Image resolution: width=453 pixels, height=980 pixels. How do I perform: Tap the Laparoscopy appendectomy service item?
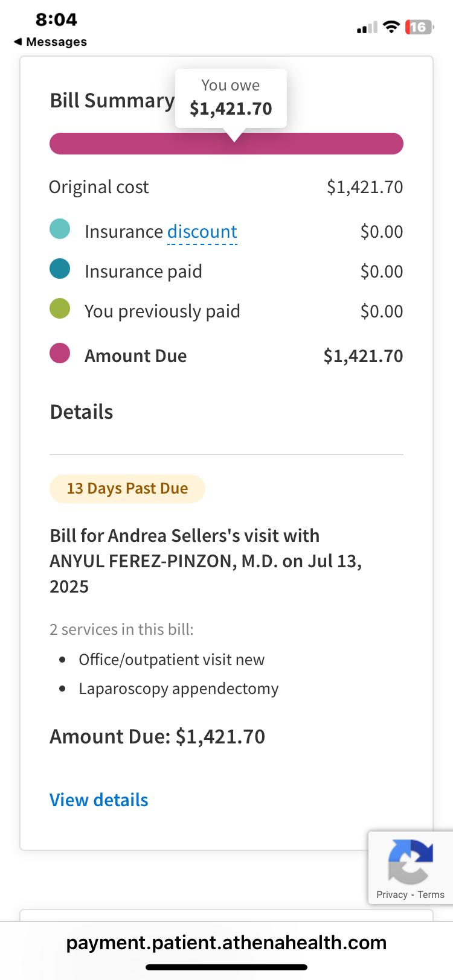pyautogui.click(x=179, y=689)
